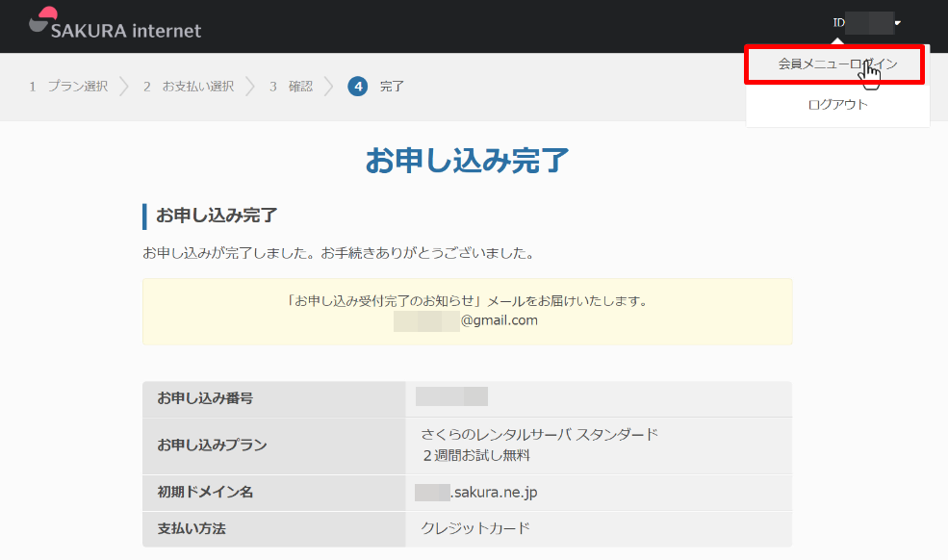Screen dimensions: 948x560
Task: Click the さくらのレンタルサーバ スタンダード plan text
Action: [x=539, y=434]
